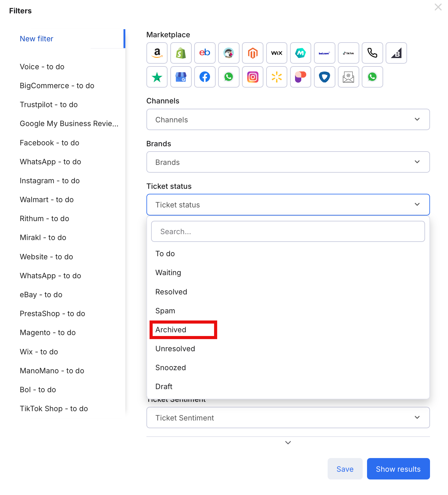Expand more filters with bottom chevron
This screenshot has height=495, width=448.
288,443
